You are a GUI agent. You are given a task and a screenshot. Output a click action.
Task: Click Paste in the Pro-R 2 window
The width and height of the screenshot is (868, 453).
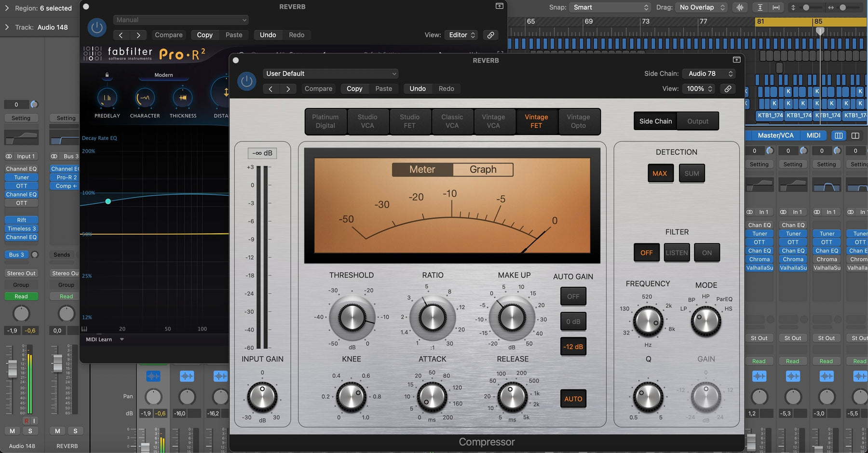[x=234, y=35]
